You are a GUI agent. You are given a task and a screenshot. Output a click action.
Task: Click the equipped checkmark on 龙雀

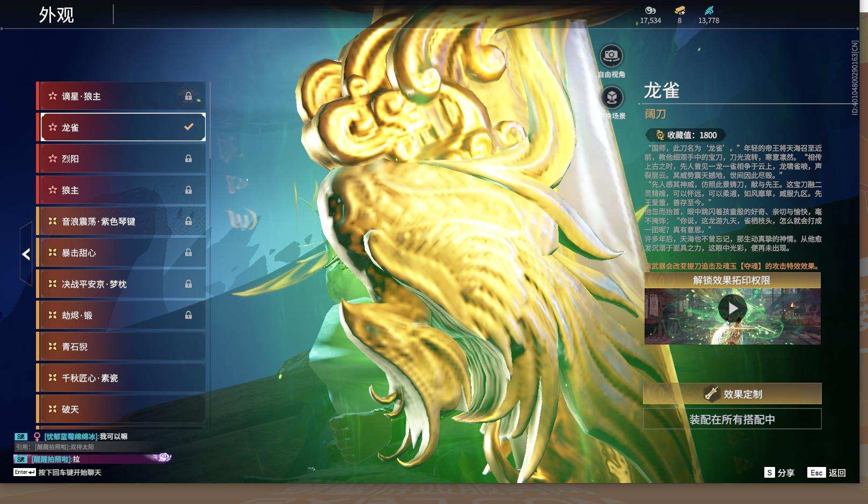(x=189, y=127)
